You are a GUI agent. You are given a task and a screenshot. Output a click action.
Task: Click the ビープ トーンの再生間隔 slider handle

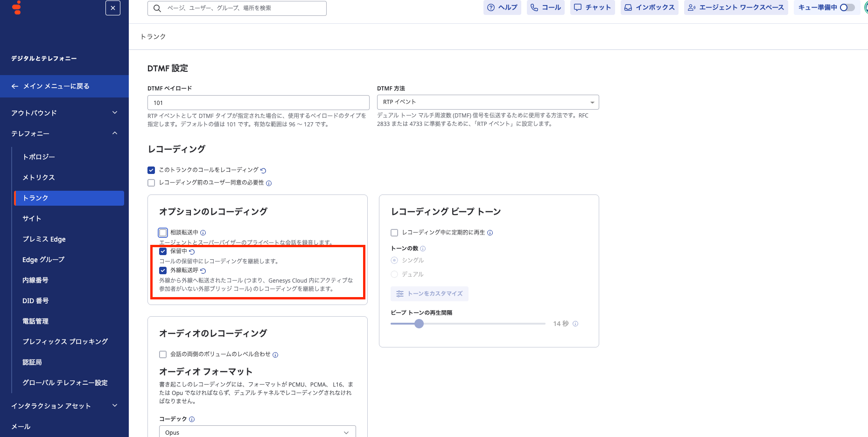click(x=419, y=324)
